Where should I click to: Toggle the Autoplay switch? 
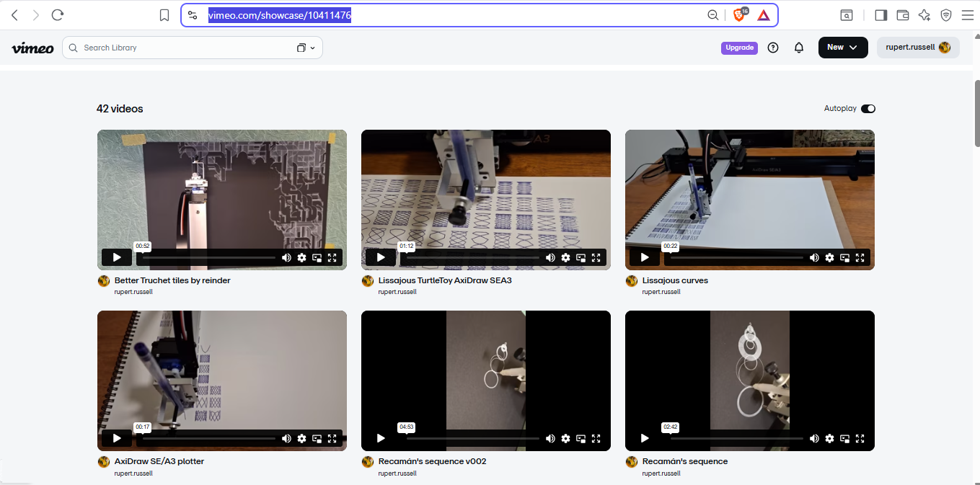[x=868, y=109]
